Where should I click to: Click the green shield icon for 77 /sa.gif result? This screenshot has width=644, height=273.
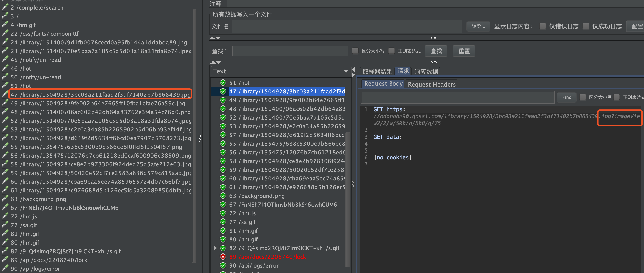tap(223, 222)
